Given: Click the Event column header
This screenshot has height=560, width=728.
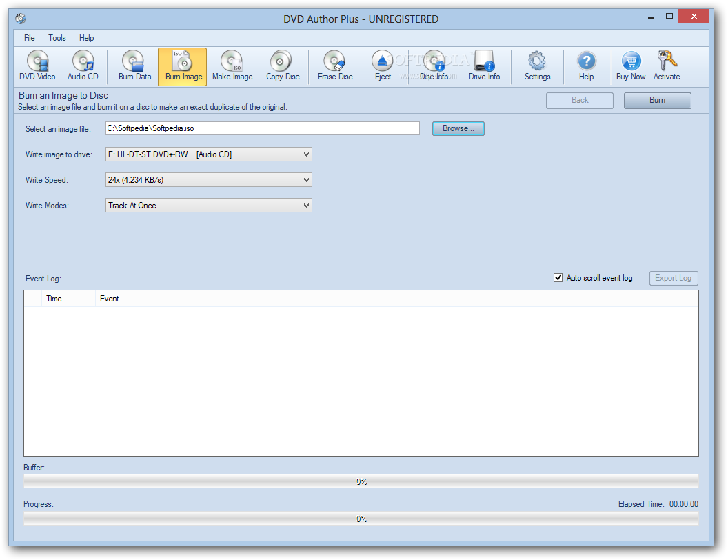Looking at the screenshot, I should coord(362,299).
